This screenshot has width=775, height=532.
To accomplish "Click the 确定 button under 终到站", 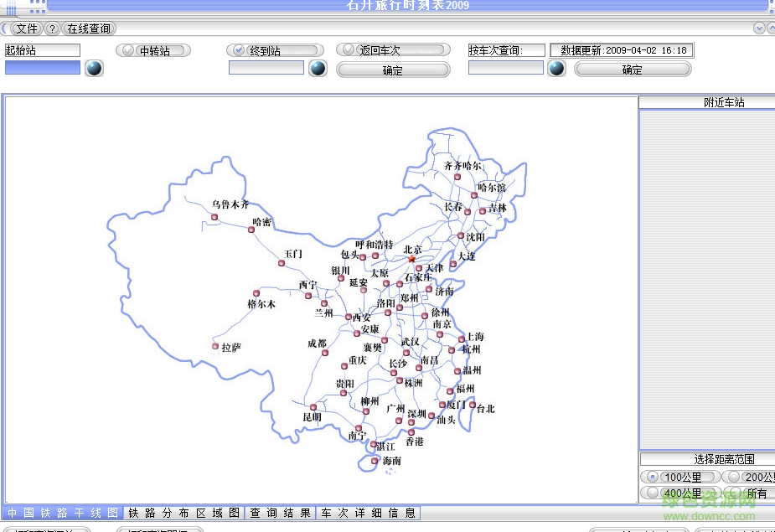I will pyautogui.click(x=394, y=70).
